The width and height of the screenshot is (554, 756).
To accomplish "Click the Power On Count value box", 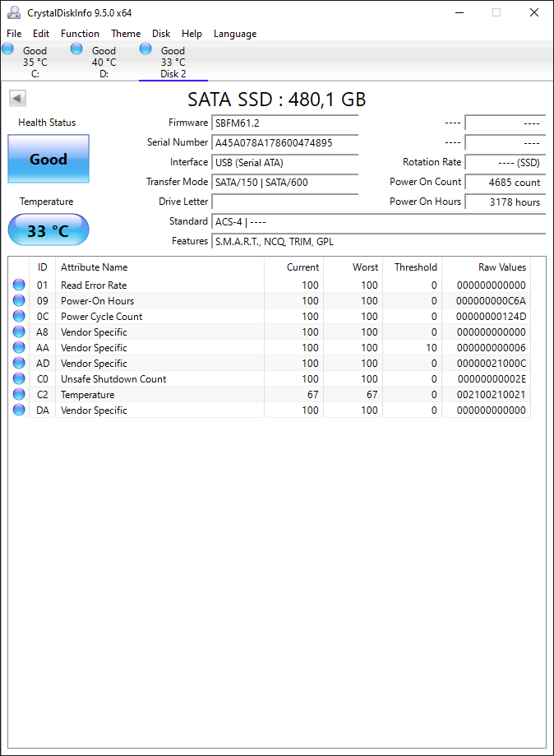I will click(x=506, y=183).
